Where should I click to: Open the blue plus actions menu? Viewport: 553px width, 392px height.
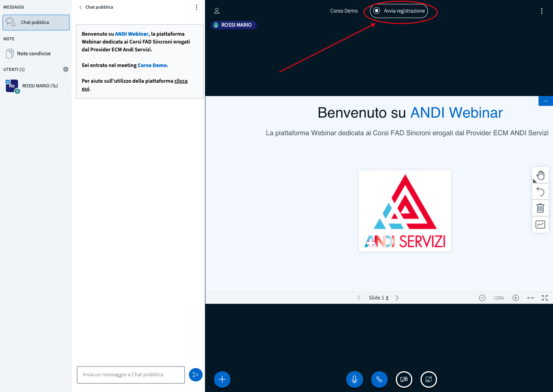click(222, 379)
